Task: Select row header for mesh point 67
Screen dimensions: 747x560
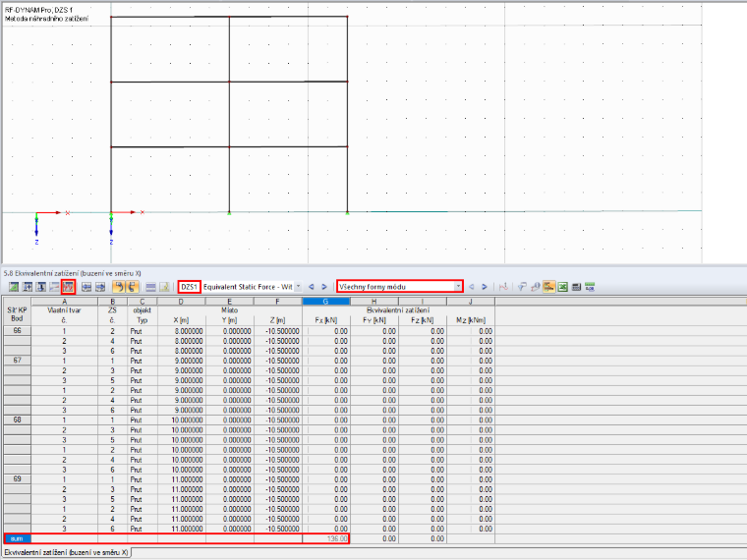Action: click(x=17, y=361)
